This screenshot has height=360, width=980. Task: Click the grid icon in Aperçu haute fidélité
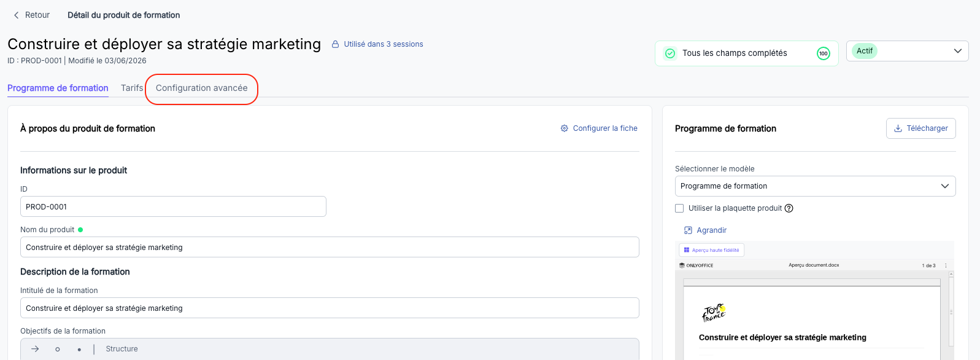click(x=687, y=250)
